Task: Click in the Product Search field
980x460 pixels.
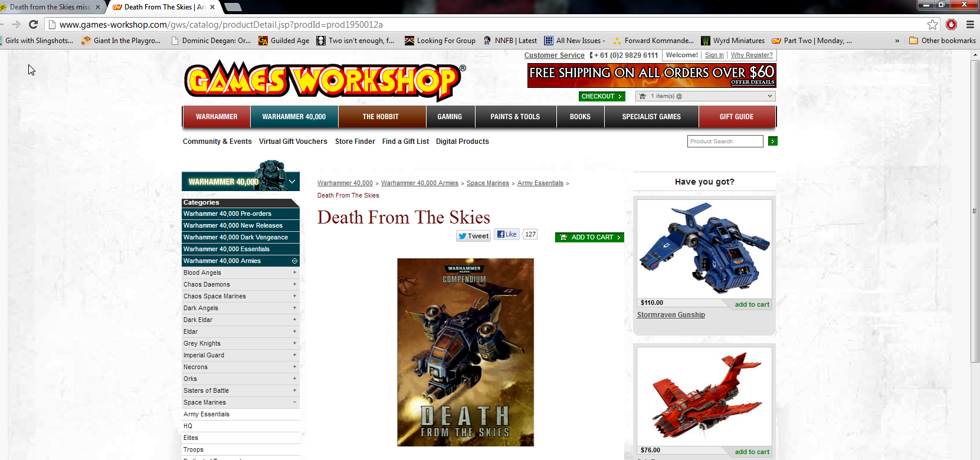Action: click(x=725, y=142)
